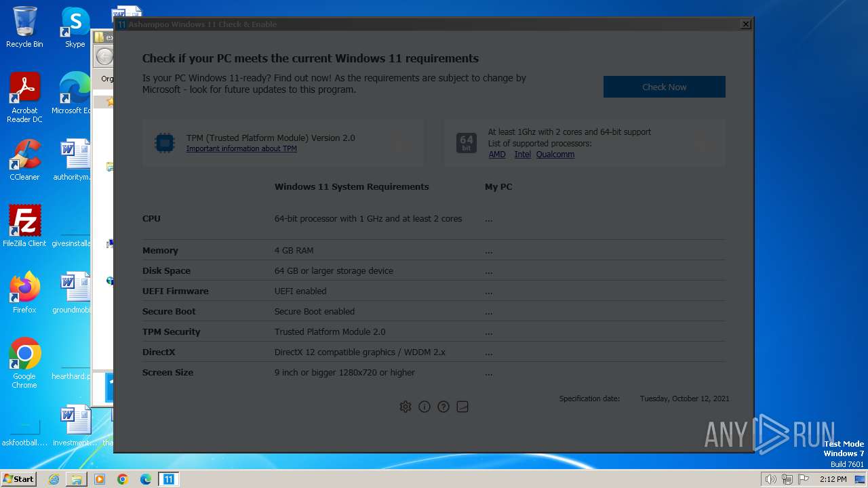The height and width of the screenshot is (488, 868).
Task: Open Acrobat Reader DC shortcut
Action: (x=24, y=98)
